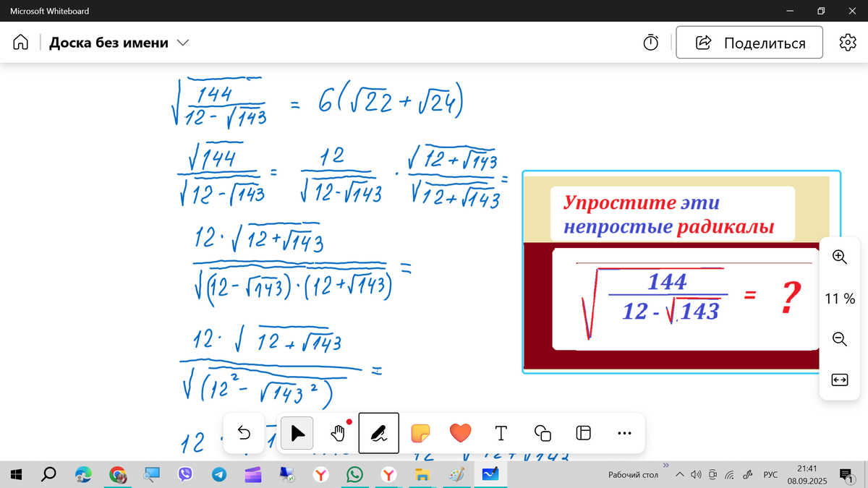Zoom in on the board
The image size is (868, 488).
pyautogui.click(x=839, y=257)
